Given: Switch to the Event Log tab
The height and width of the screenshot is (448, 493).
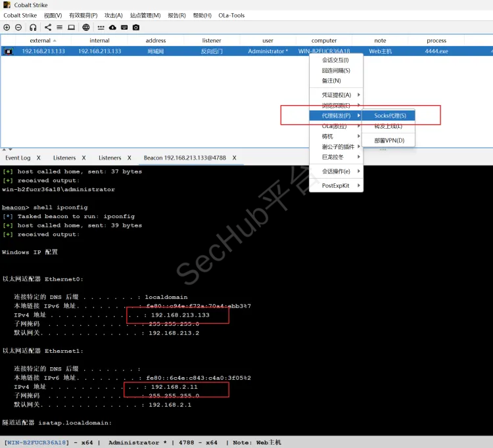Looking at the screenshot, I should pyautogui.click(x=18, y=158).
